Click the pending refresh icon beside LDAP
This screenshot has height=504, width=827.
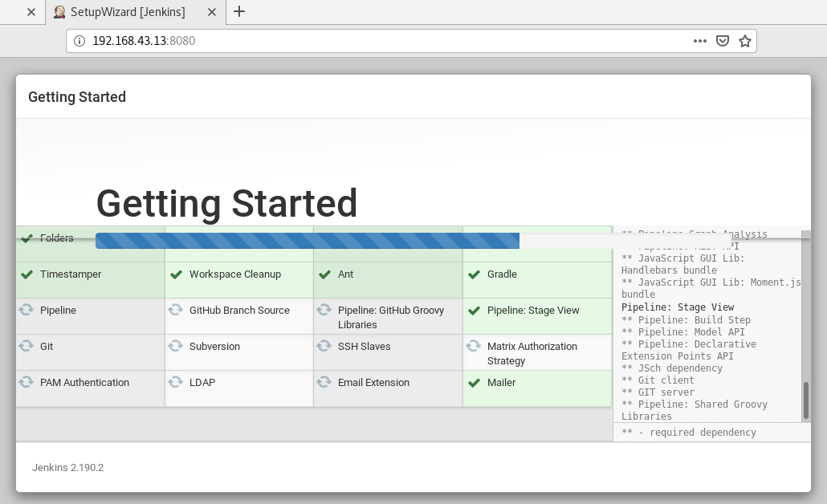pyautogui.click(x=176, y=382)
